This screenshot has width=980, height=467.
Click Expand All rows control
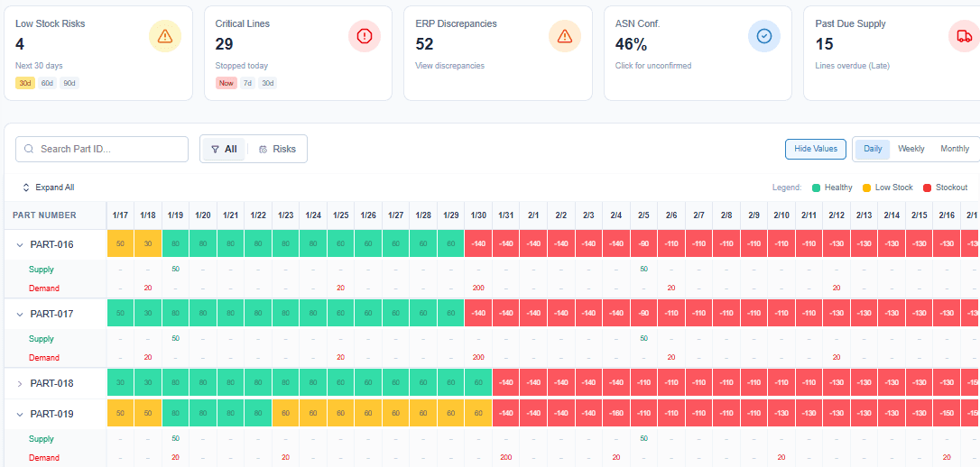click(48, 188)
